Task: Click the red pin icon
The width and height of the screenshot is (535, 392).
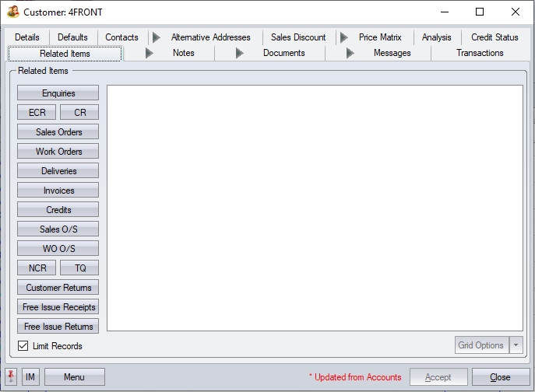Action: (11, 377)
